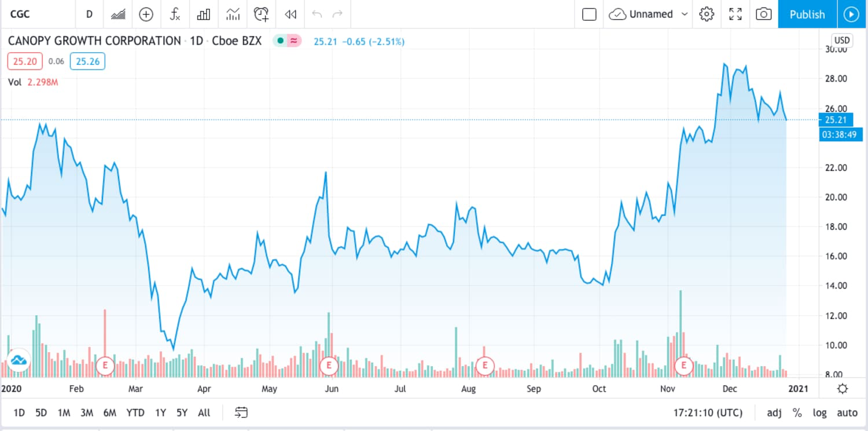Select the 5Y time range

(182, 413)
